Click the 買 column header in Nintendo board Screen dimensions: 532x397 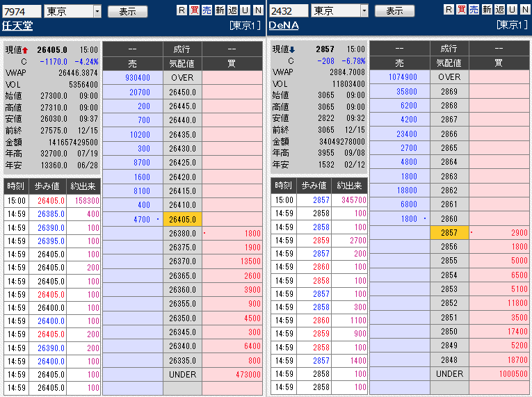coord(232,63)
